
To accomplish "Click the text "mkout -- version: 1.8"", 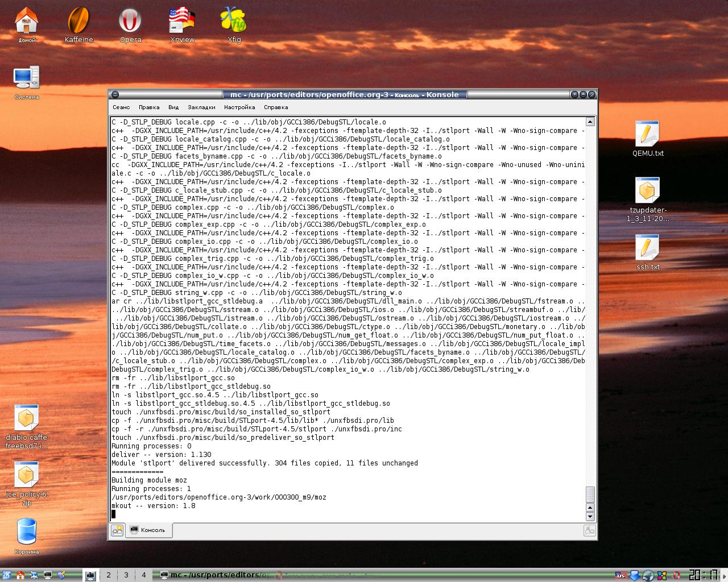I will point(154,506).
